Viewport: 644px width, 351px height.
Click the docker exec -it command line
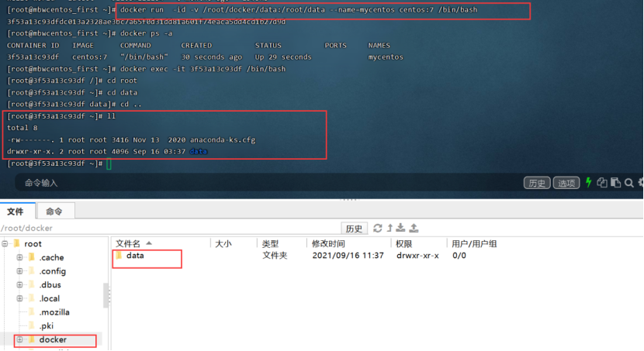click(203, 69)
